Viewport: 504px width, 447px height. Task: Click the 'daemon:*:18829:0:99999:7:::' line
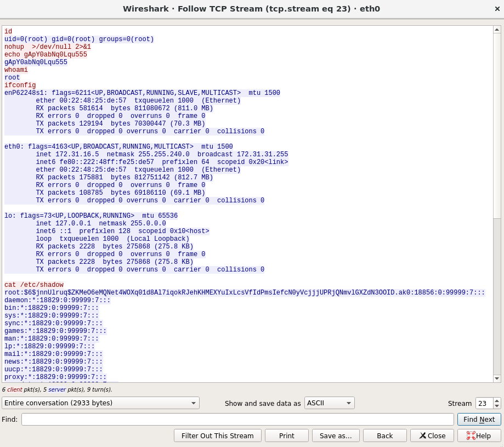[57, 300]
